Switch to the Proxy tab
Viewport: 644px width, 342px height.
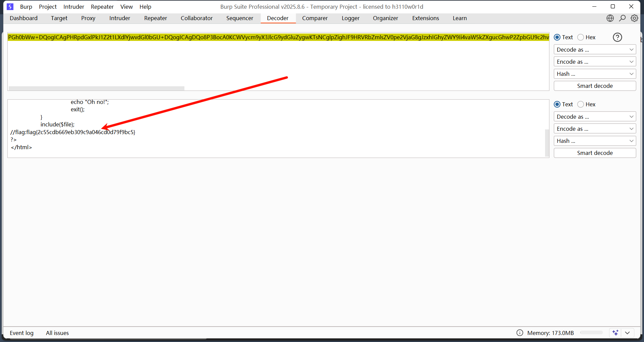click(88, 18)
